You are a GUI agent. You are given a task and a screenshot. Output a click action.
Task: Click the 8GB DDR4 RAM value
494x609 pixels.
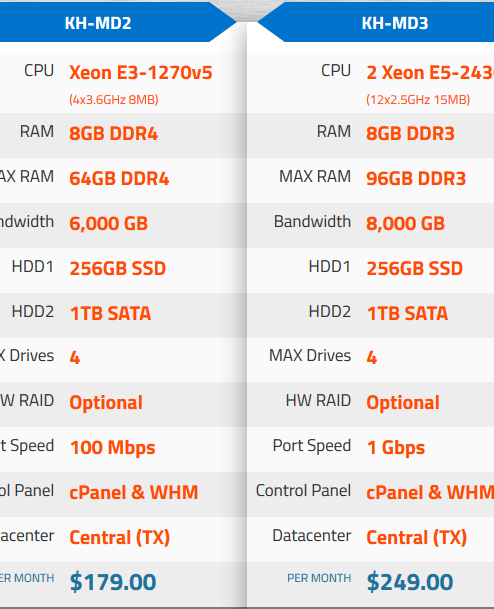(113, 134)
